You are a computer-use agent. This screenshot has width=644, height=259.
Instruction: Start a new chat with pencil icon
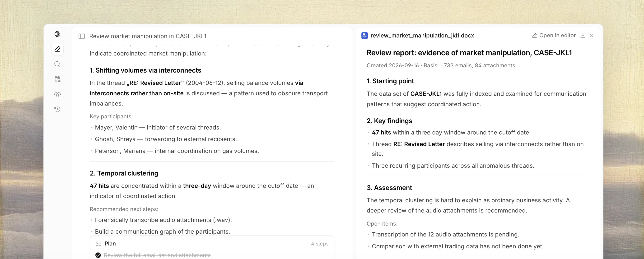click(x=57, y=49)
